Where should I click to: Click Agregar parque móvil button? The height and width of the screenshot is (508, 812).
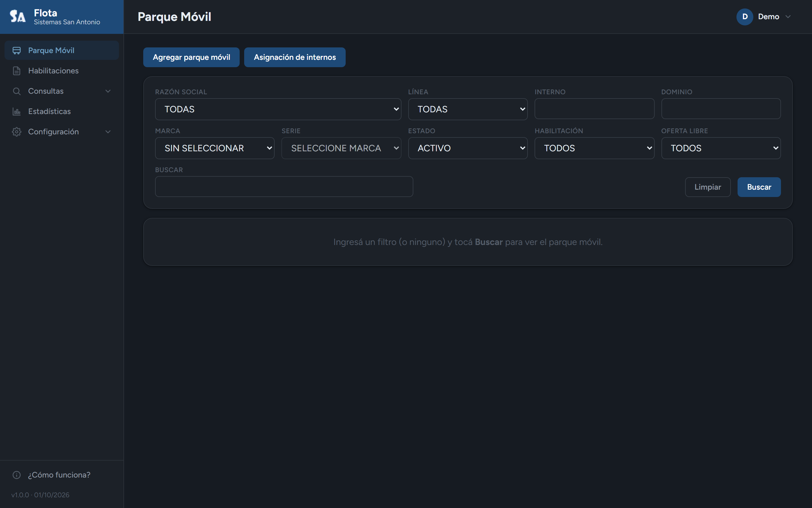click(191, 58)
